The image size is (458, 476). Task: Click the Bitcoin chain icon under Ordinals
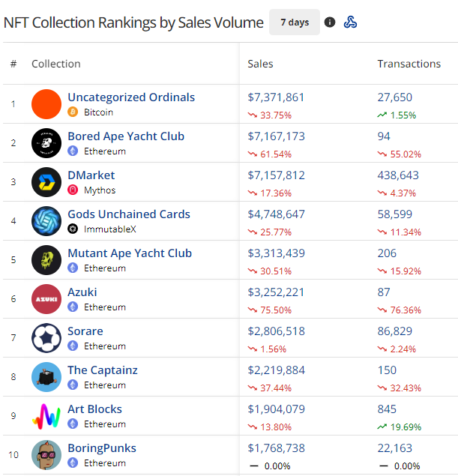tap(73, 112)
